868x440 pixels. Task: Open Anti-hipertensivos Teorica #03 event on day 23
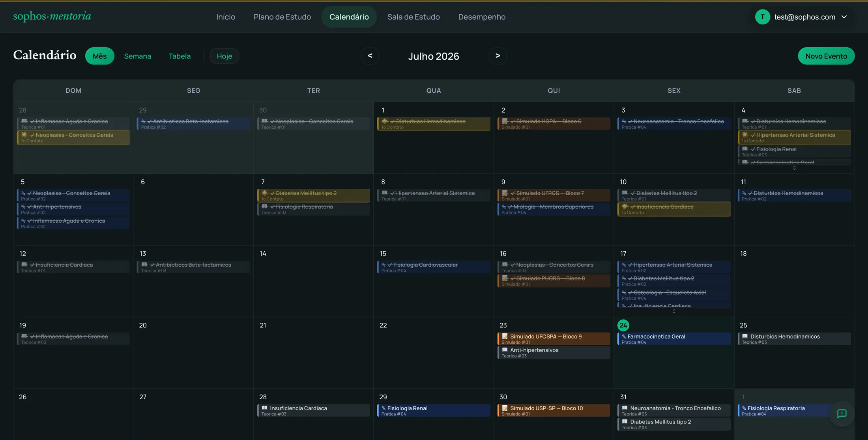[554, 353]
